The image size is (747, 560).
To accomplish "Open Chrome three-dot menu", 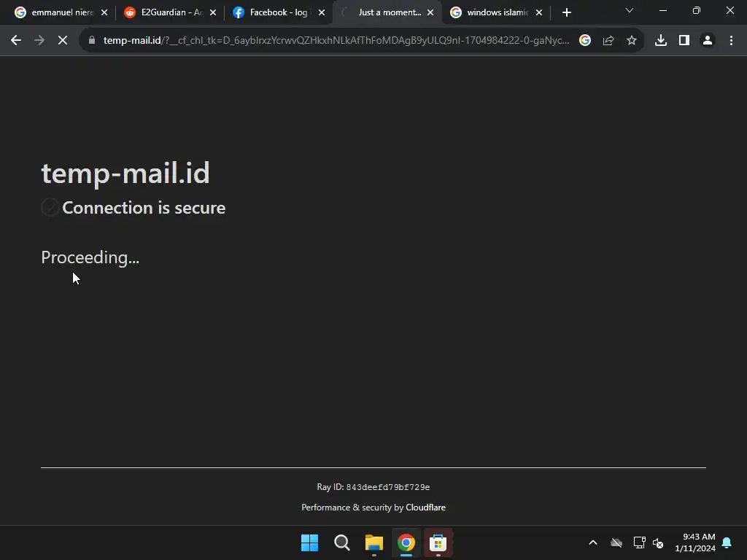I will tap(731, 41).
